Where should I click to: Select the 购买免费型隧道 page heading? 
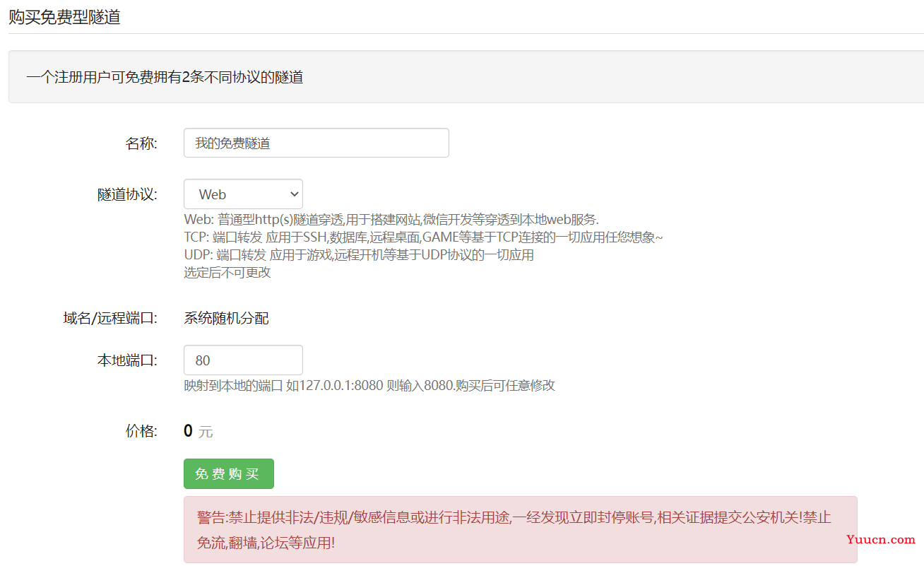click(x=64, y=17)
